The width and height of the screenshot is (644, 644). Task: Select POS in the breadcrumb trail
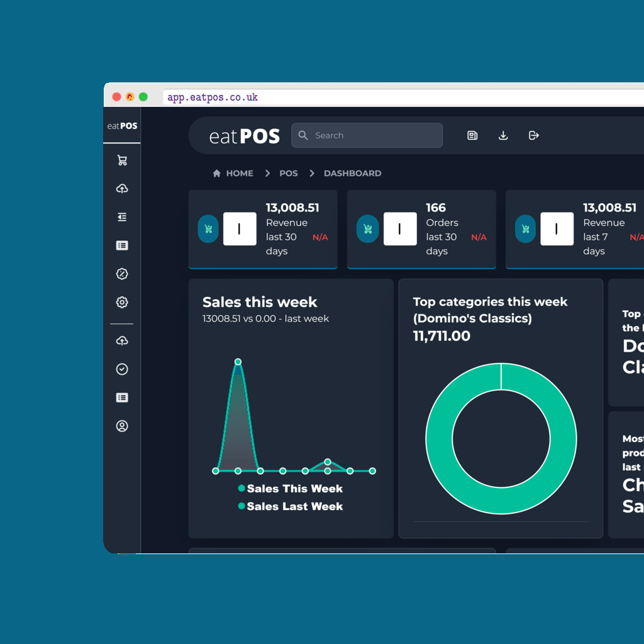pos(289,173)
